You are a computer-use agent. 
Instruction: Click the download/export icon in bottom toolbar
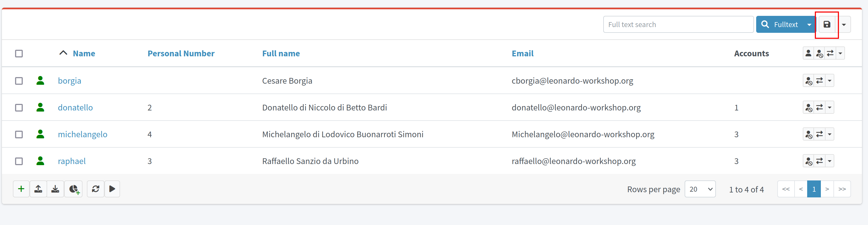coord(55,189)
